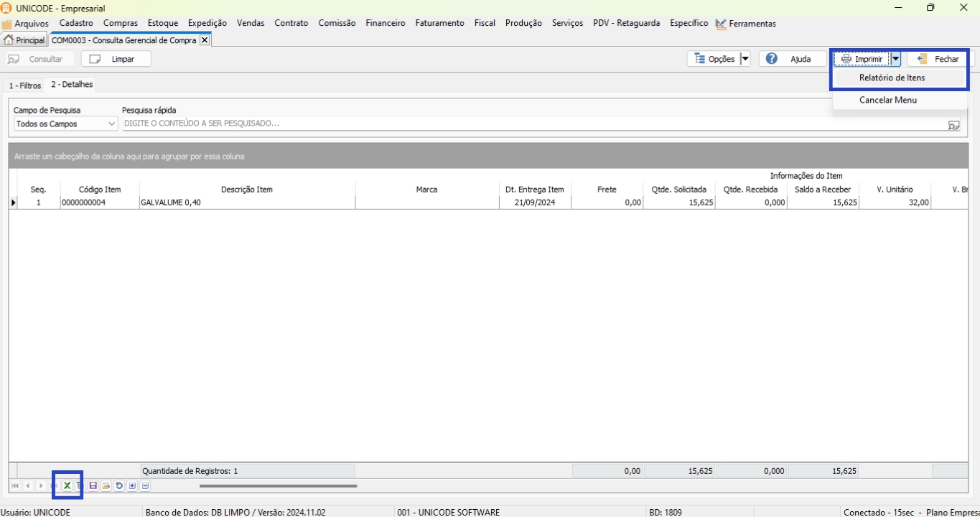This screenshot has height=517, width=980.
Task: Click the collapse all minus icon
Action: click(x=145, y=486)
